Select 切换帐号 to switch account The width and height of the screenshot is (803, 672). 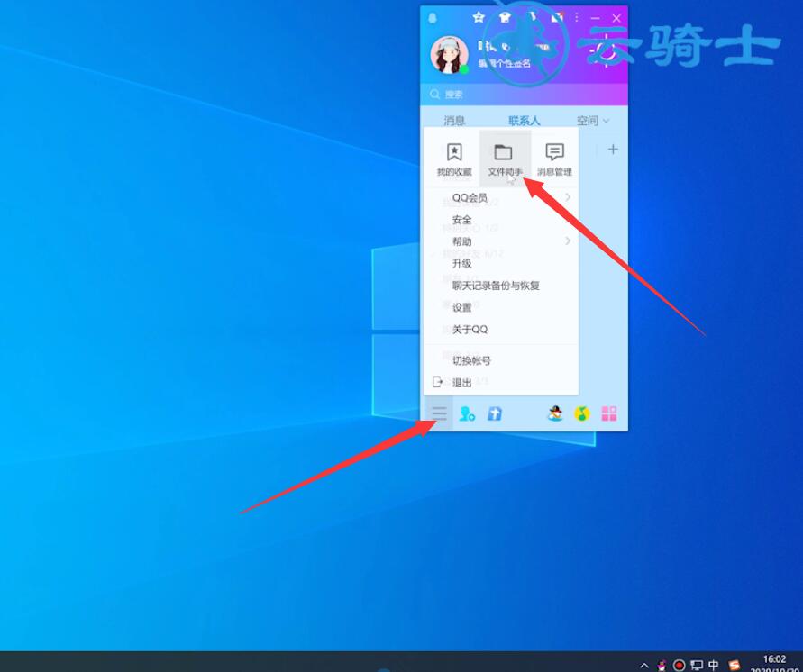tap(501, 361)
